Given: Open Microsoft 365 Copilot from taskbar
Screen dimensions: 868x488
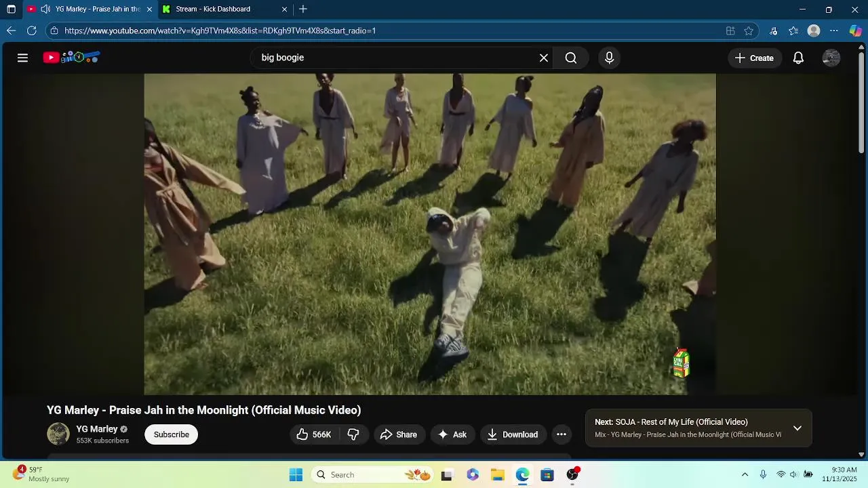Looking at the screenshot, I should point(473,474).
